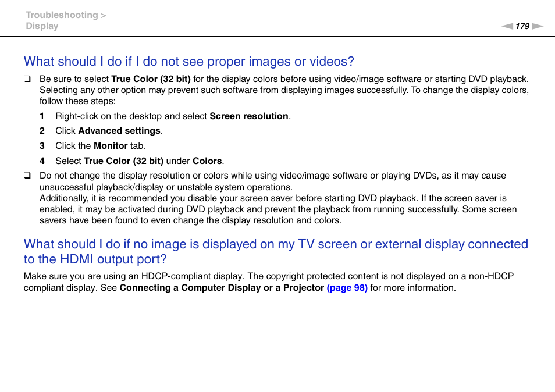Click the bold word 'Monitor' in step 3
Screen dimensions: 555x392
(x=111, y=146)
